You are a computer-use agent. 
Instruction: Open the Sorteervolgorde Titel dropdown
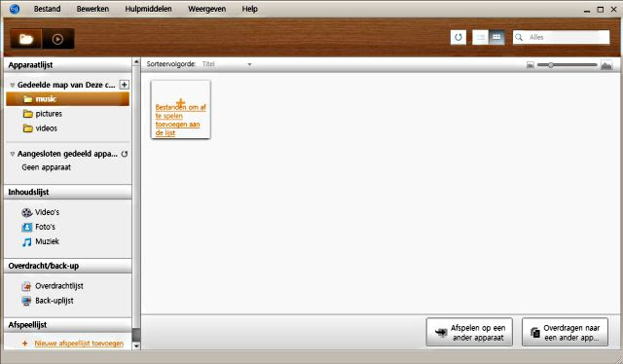click(227, 64)
